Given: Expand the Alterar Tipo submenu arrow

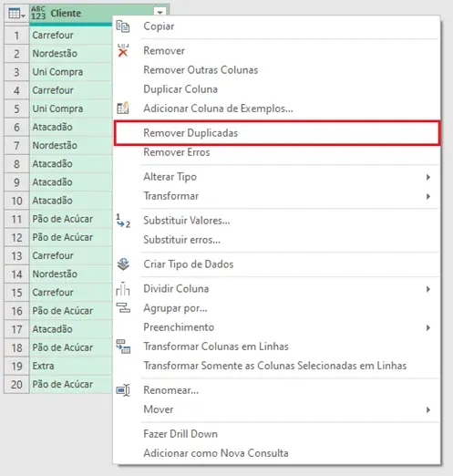Looking at the screenshot, I should point(428,177).
